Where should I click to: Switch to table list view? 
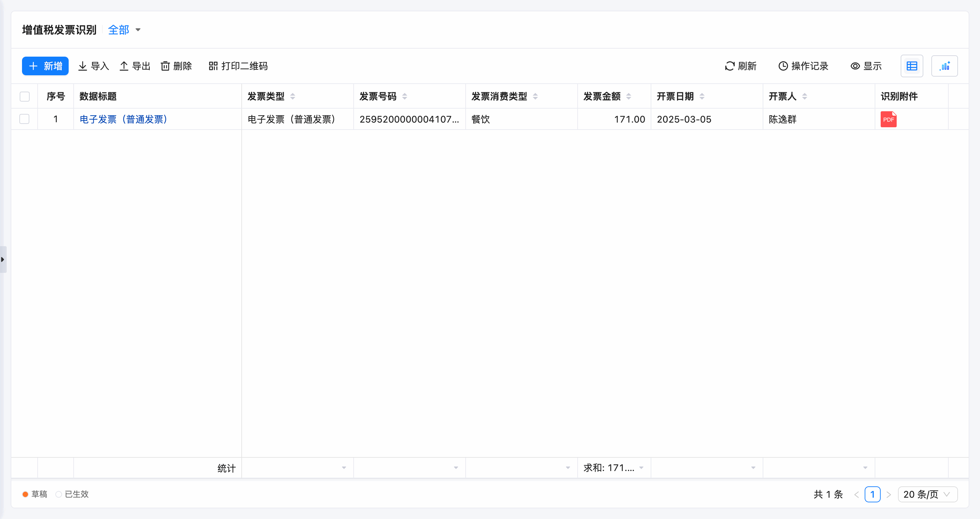click(x=912, y=66)
